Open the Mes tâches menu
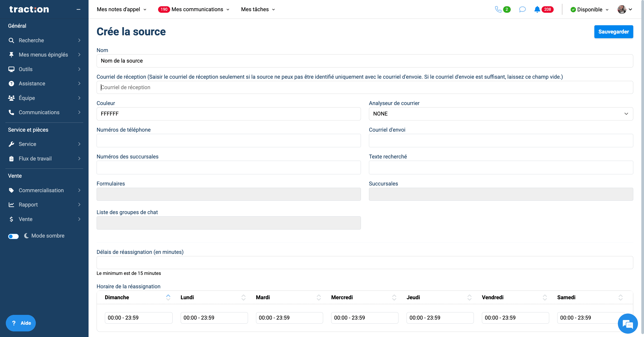The image size is (644, 337). [258, 9]
